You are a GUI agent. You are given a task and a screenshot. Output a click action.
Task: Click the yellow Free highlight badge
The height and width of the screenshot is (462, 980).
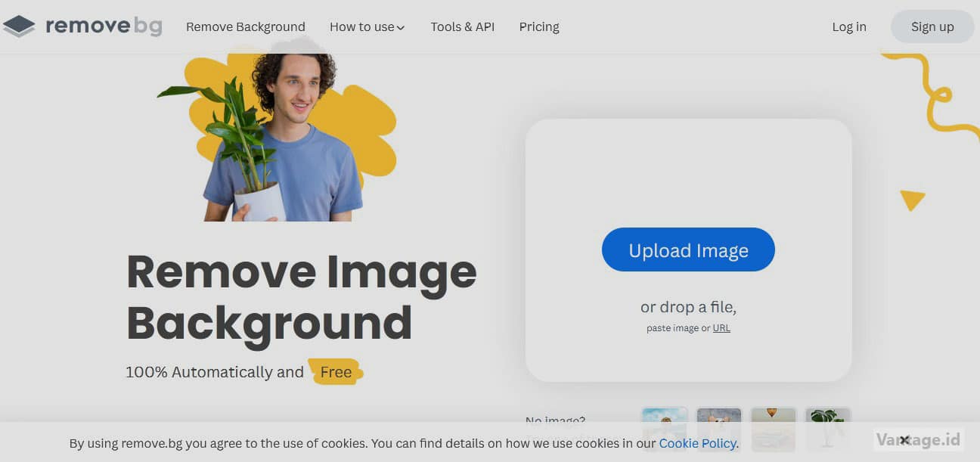(x=336, y=372)
